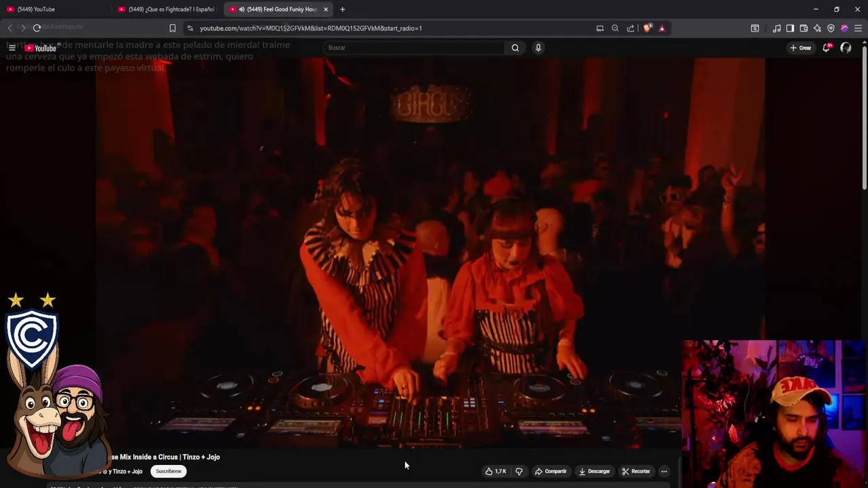Switch to the Que es Fightcade tab

[167, 9]
